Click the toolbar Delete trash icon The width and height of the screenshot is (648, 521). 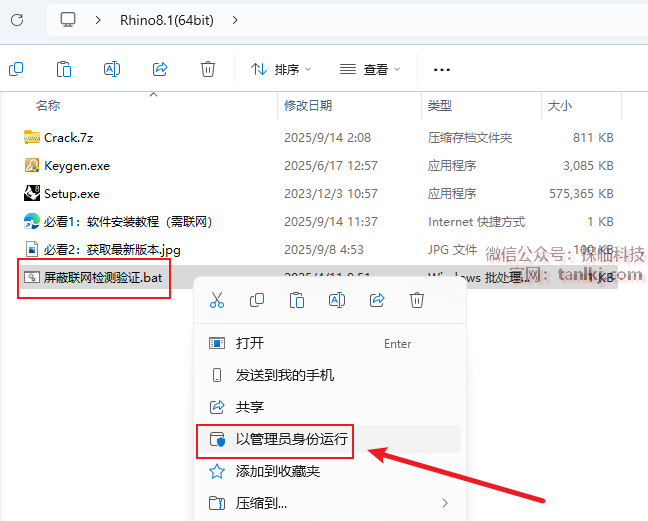tap(208, 69)
